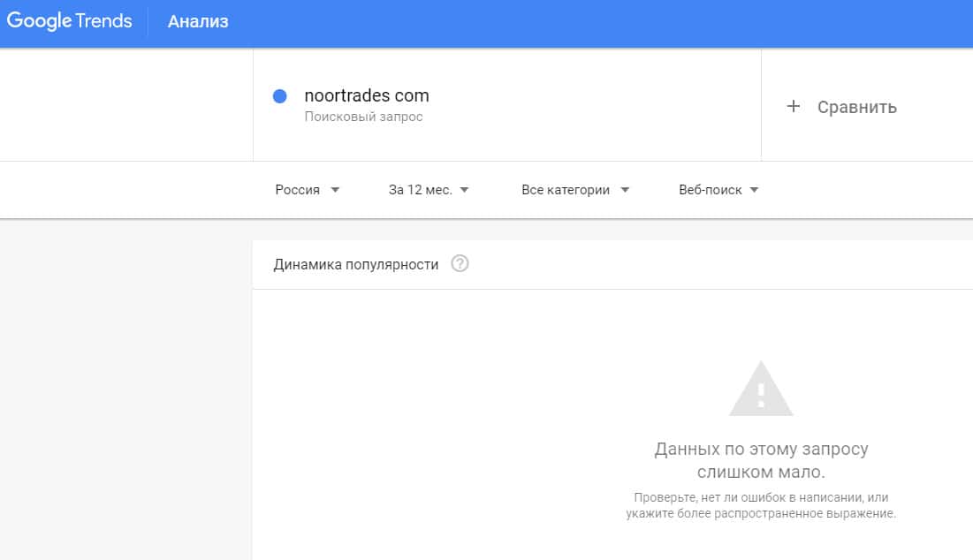Click the arrow icon next to За 12 мес.
973x560 pixels.
point(465,190)
